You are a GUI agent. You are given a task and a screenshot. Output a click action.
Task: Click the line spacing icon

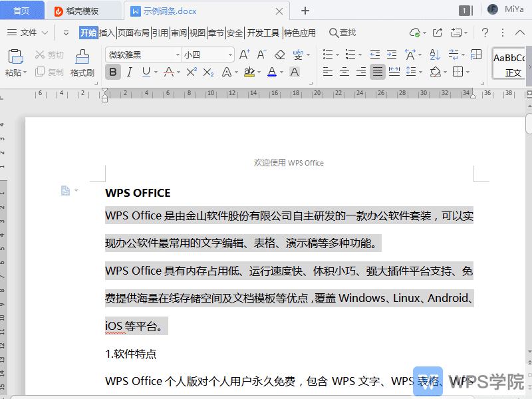[410, 72]
